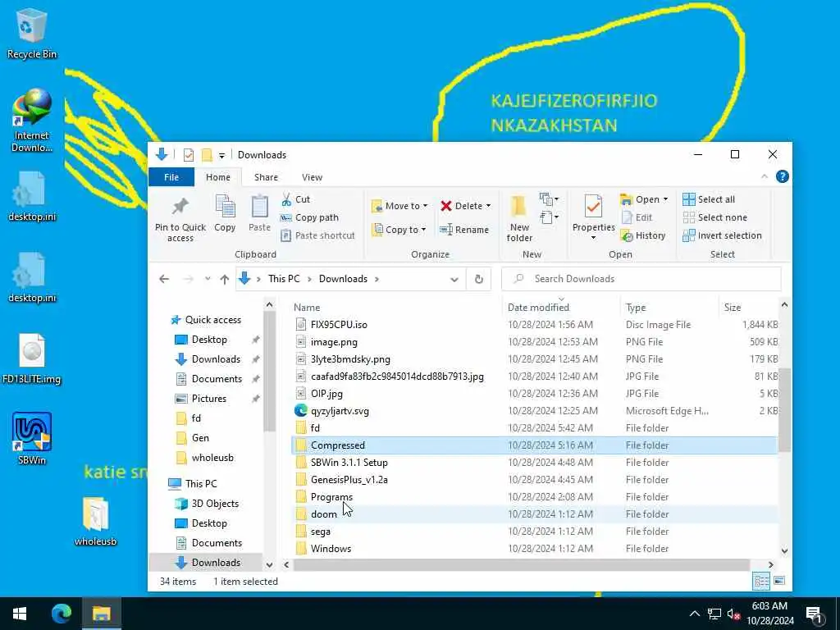Viewport: 840px width, 630px height.
Task: Select the SBWin desktop shortcut
Action: click(32, 438)
